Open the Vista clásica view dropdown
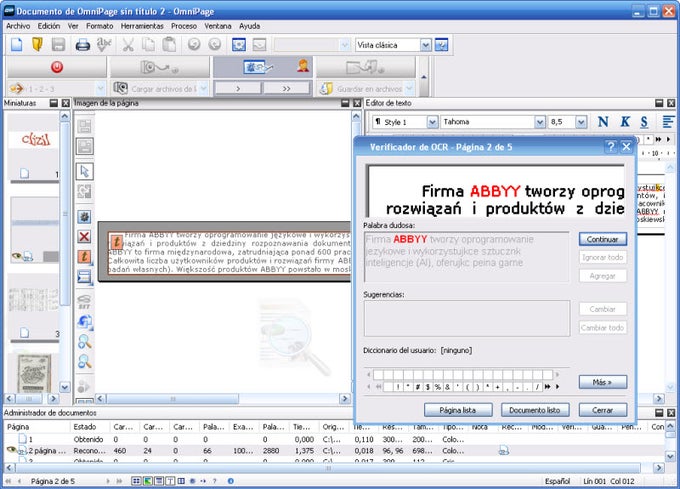The height and width of the screenshot is (489, 680). coord(426,45)
